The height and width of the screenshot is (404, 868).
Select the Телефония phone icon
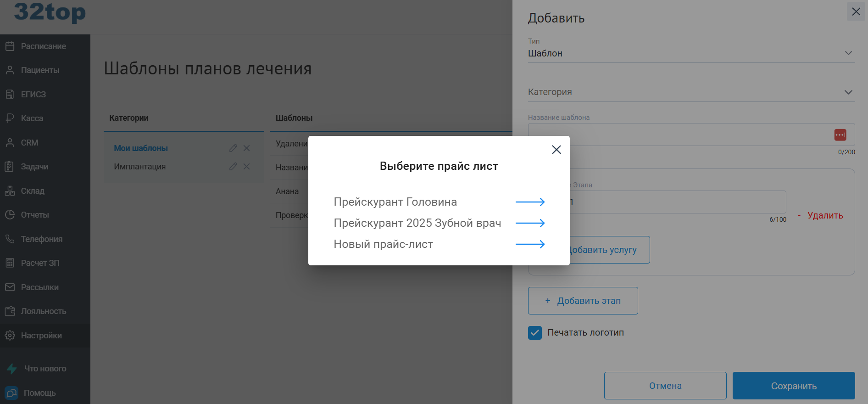(10, 239)
